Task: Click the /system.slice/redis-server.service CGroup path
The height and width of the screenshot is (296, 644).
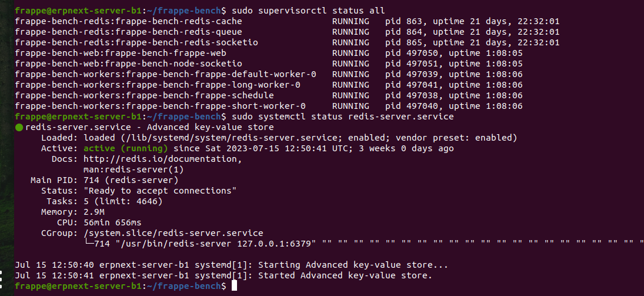Action: pos(173,233)
